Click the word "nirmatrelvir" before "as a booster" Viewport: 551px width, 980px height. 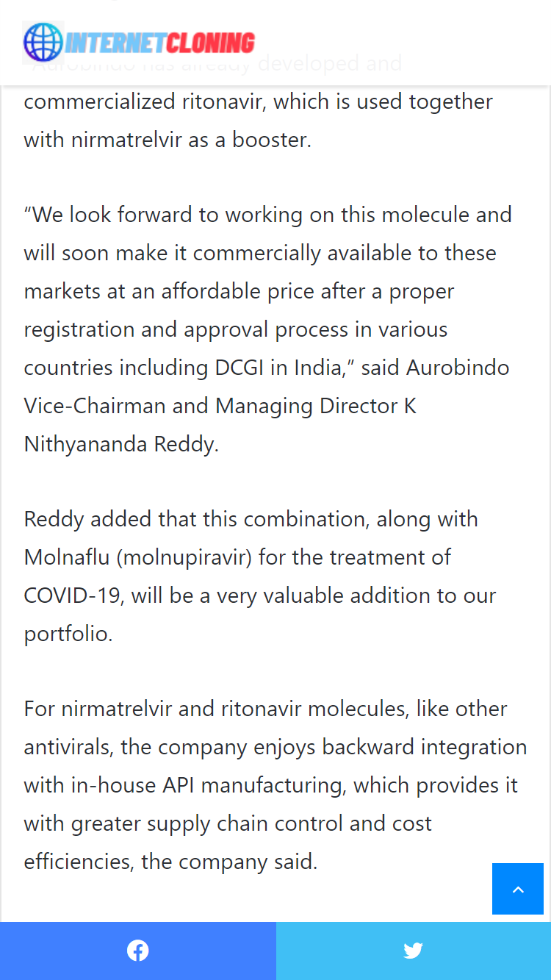coord(127,140)
